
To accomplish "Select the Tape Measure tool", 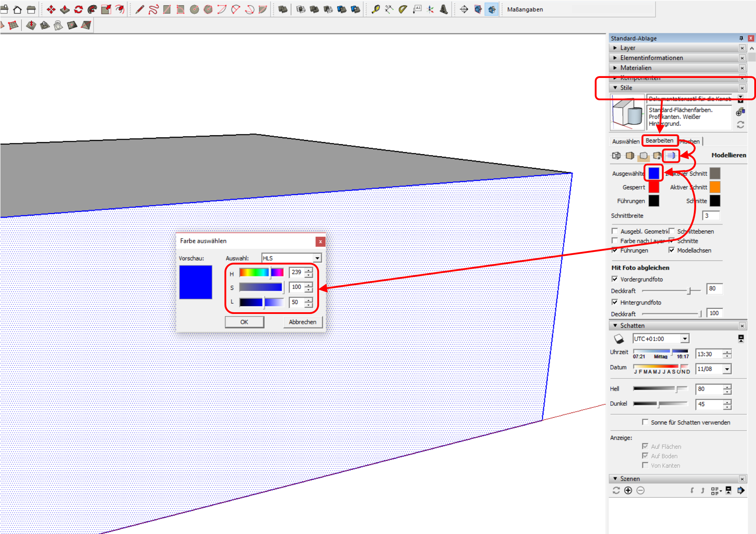I will pyautogui.click(x=375, y=9).
